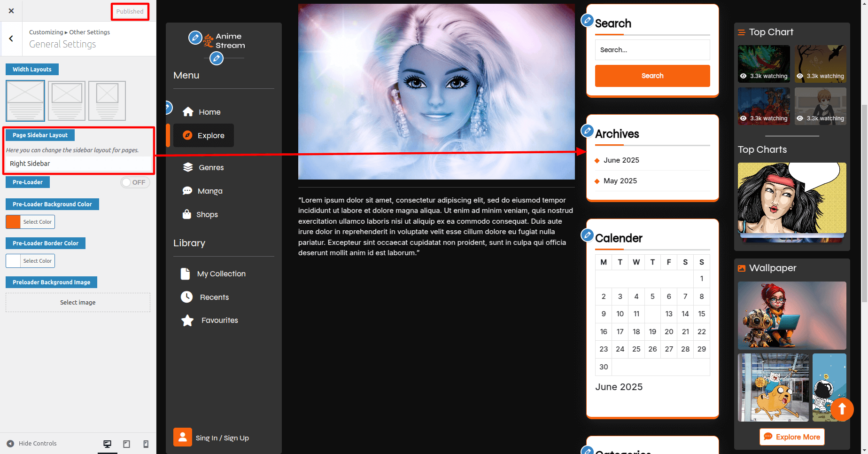This screenshot has width=868, height=454.
Task: Click the edit pencil beside Calender widget
Action: [587, 235]
